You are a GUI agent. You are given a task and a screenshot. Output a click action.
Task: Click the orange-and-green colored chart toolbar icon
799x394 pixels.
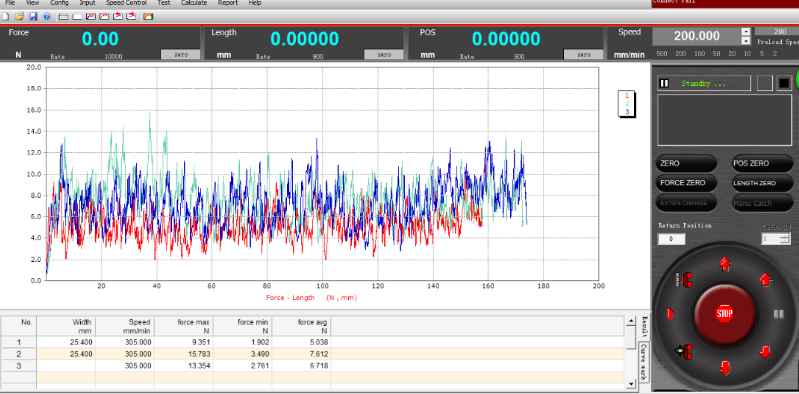[x=148, y=17]
